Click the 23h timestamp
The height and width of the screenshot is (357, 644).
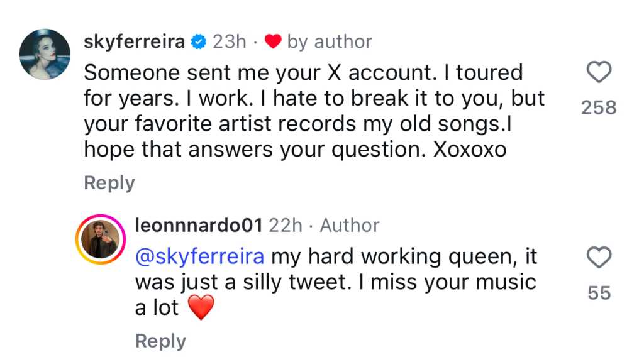point(229,41)
